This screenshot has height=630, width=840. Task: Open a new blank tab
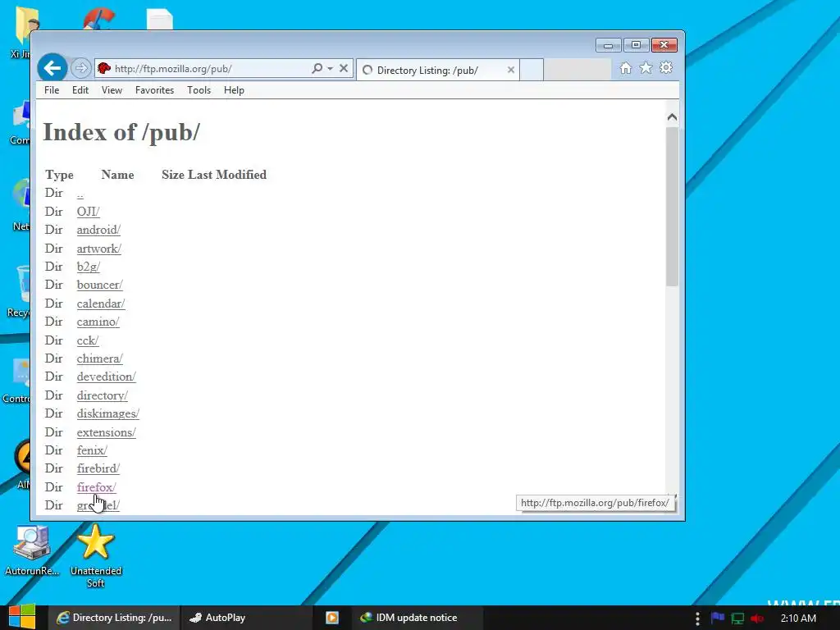click(x=532, y=70)
